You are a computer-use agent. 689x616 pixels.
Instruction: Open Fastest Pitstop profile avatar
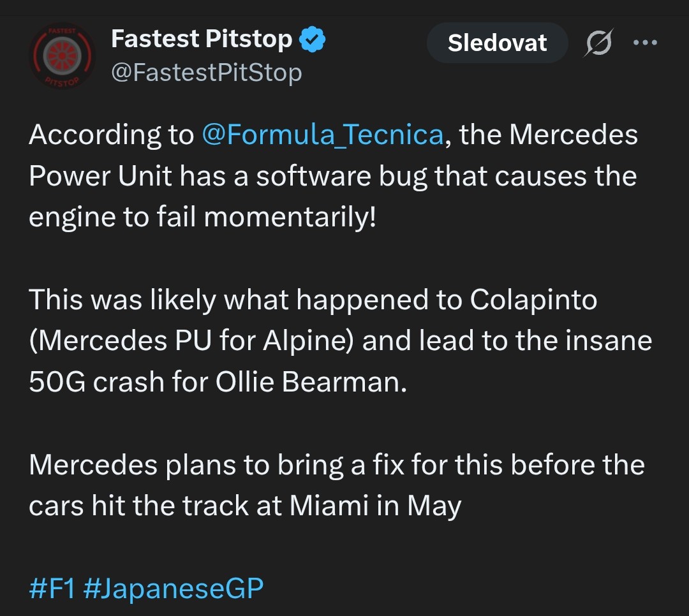[62, 57]
